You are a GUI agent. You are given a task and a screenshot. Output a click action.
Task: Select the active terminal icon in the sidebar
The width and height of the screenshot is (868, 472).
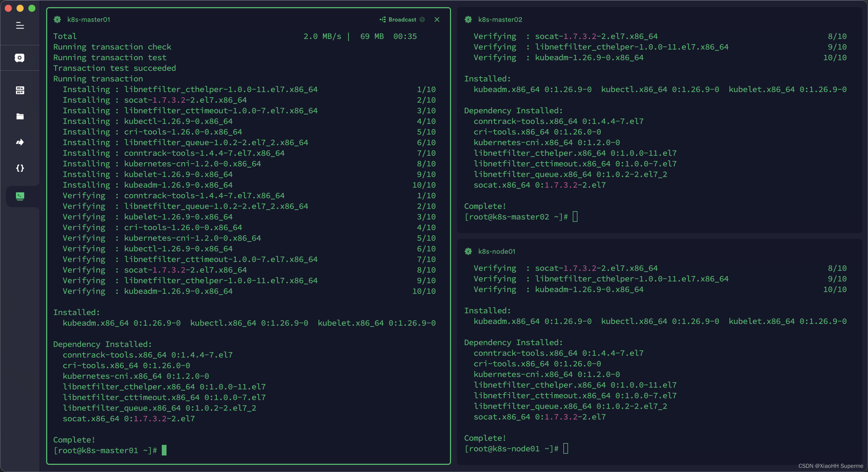coord(20,196)
